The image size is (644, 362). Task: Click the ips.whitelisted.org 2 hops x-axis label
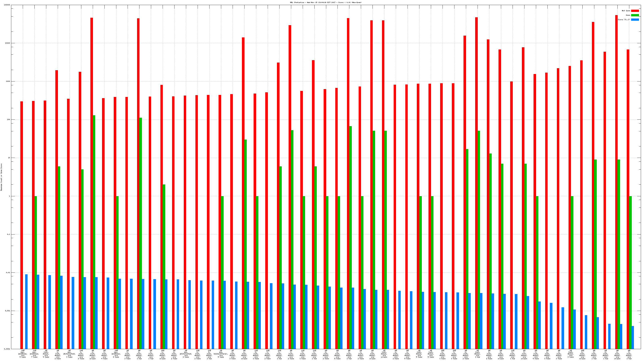tap(186, 354)
